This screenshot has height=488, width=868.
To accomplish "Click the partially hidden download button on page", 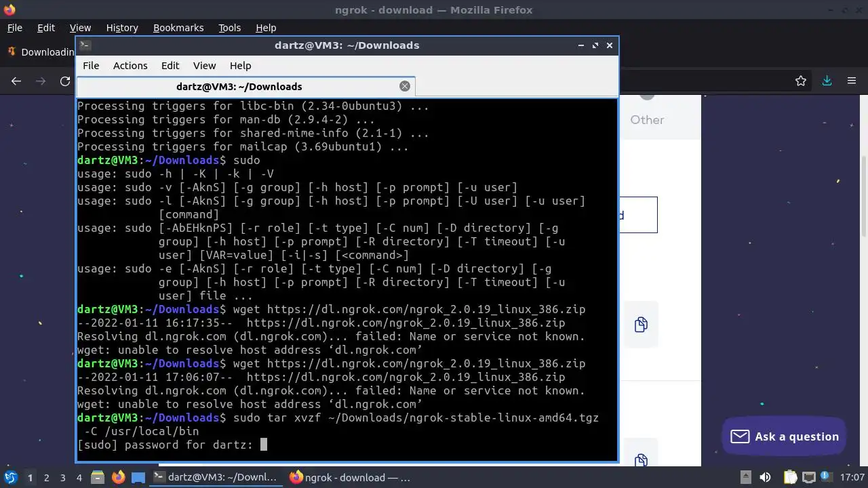I will point(638,215).
